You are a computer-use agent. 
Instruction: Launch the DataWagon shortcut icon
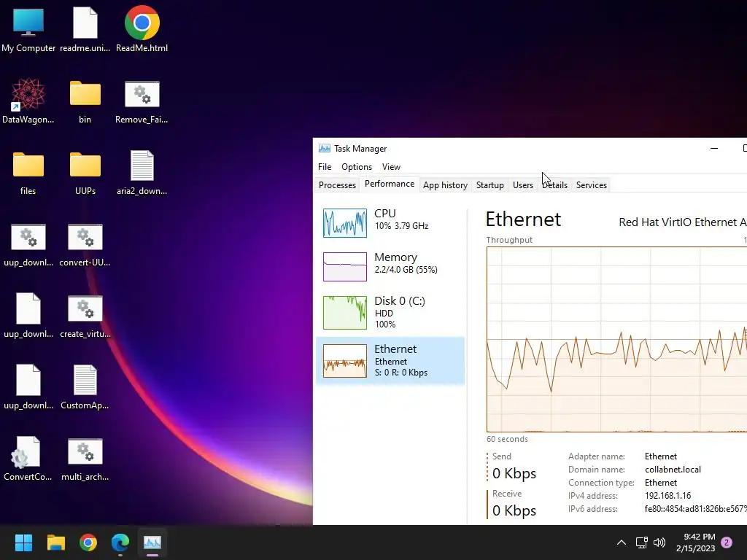[x=28, y=101]
